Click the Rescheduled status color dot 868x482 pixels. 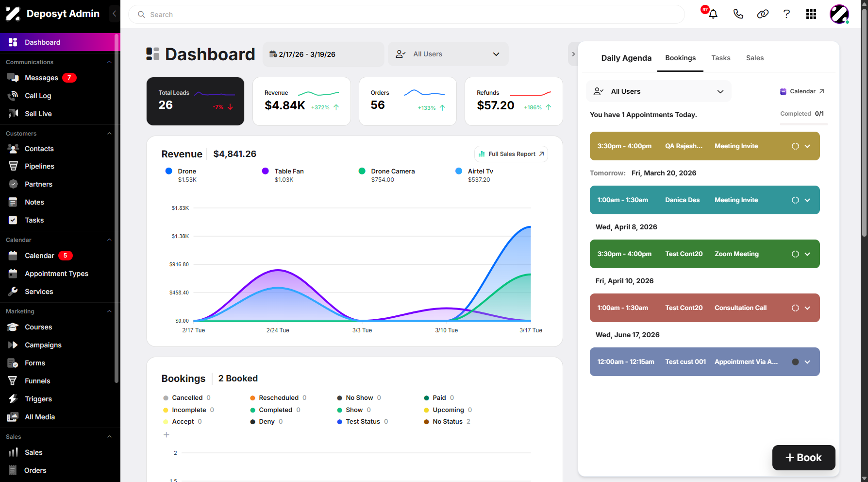tap(252, 398)
